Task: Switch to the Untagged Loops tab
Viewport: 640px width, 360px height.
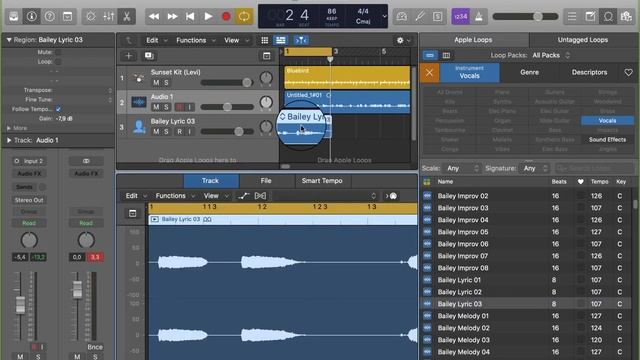Action: coord(583,40)
